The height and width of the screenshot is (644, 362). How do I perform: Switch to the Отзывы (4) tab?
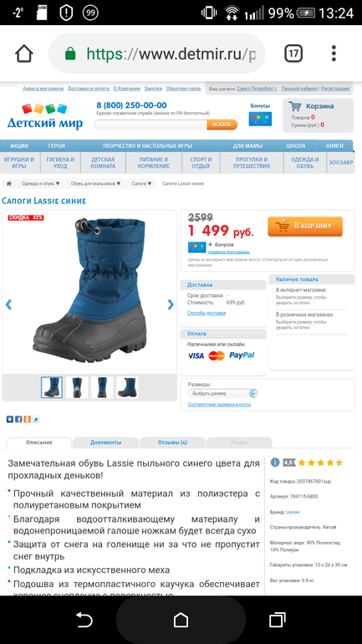coord(172,442)
